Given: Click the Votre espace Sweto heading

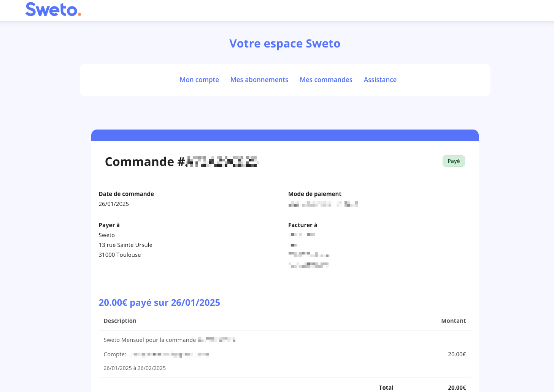Looking at the screenshot, I should tap(284, 44).
